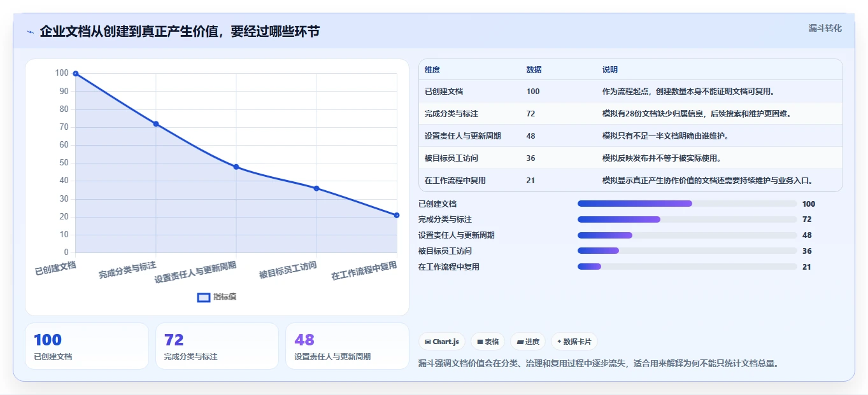Select the 设置责任人与更新周期 cell in the table
This screenshot has height=395, width=868.
point(463,136)
